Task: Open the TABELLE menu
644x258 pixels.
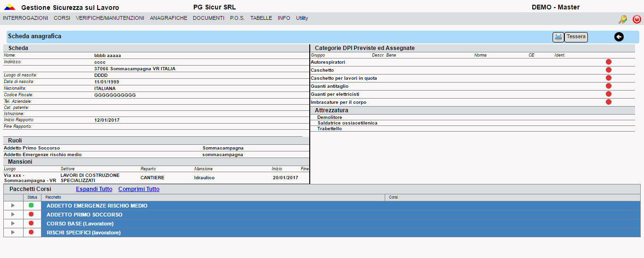Action: click(x=261, y=18)
